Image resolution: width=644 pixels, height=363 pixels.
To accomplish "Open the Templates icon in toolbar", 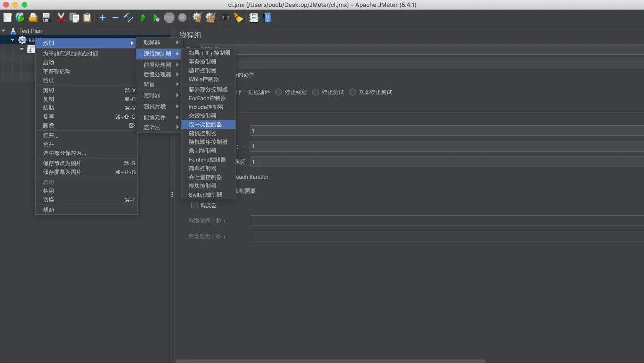I will click(x=20, y=18).
